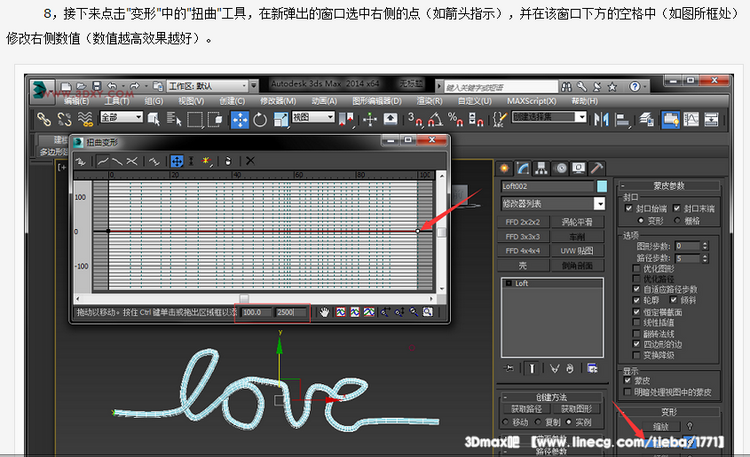
Task: Activate the Select and Rotate tool
Action: 260,119
